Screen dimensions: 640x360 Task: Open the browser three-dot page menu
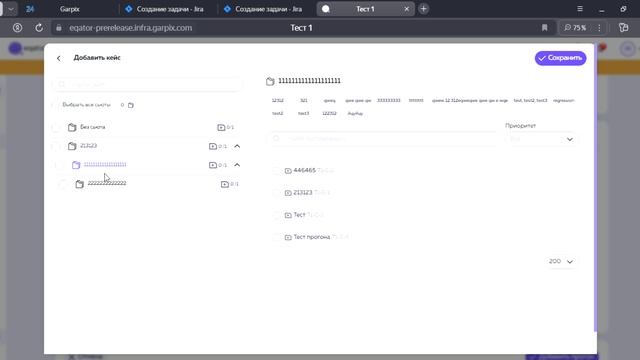pos(599,28)
